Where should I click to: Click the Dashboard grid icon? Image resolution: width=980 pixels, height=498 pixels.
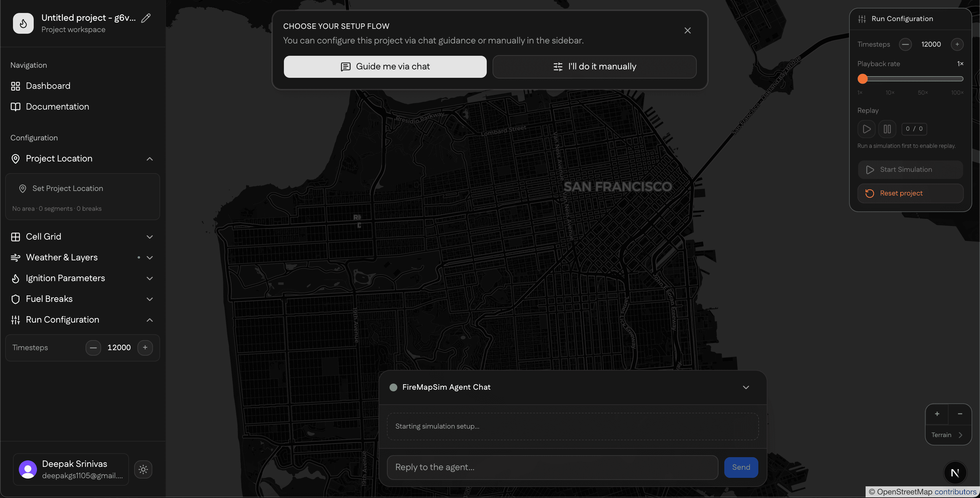(x=16, y=87)
